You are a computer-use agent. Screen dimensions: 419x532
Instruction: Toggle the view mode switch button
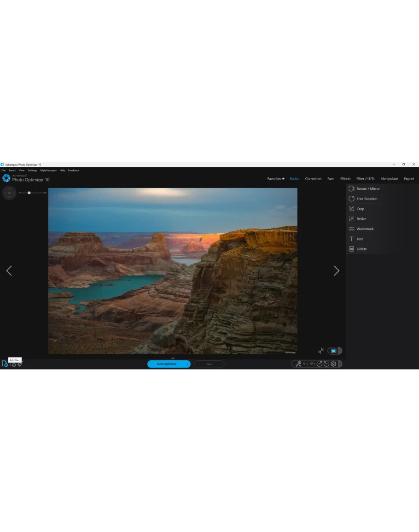click(333, 351)
